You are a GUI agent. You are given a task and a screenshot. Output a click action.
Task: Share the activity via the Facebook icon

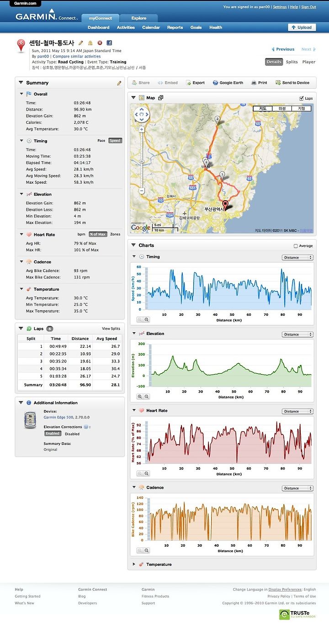(110, 43)
